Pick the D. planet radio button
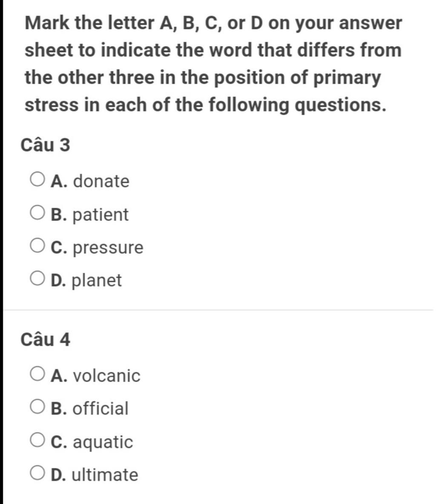 pos(37,278)
